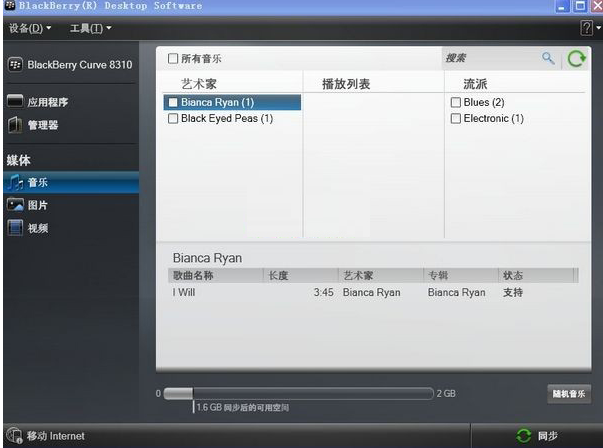Click the 移动 Internet label
Image resolution: width=603 pixels, height=448 pixels.
click(56, 436)
